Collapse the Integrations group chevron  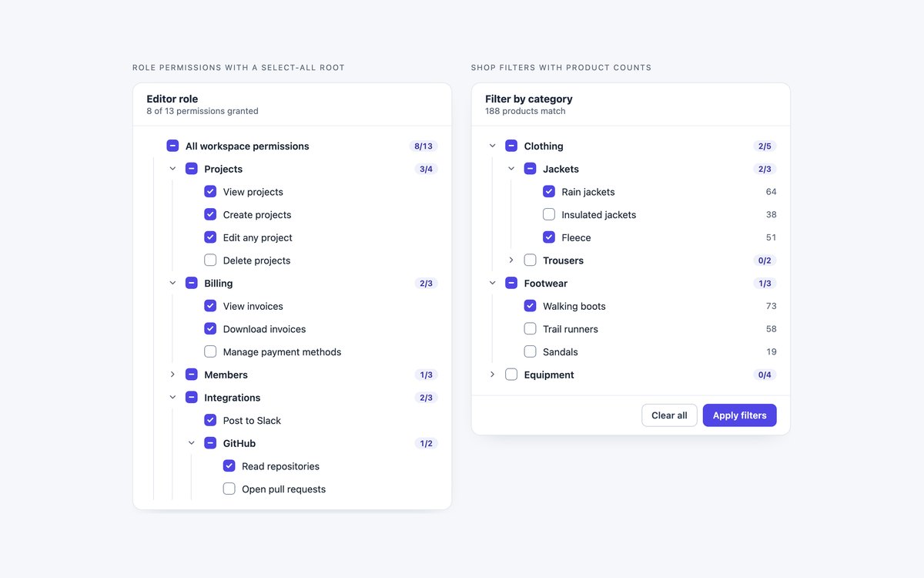172,397
